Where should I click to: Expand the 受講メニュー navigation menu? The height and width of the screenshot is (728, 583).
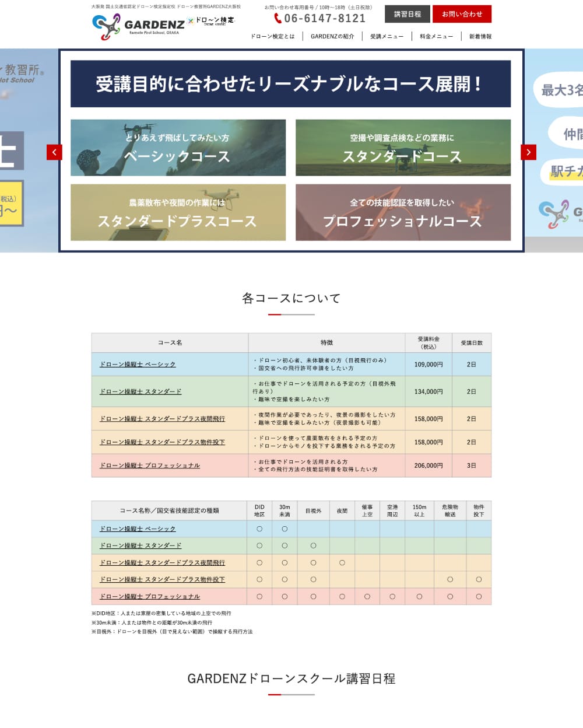point(387,36)
